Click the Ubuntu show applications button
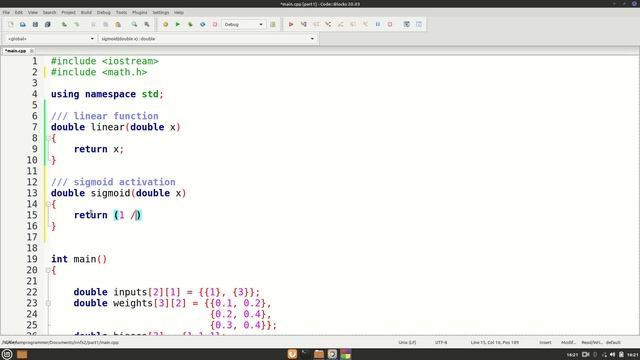Image resolution: width=640 pixels, height=360 pixels. point(7,354)
